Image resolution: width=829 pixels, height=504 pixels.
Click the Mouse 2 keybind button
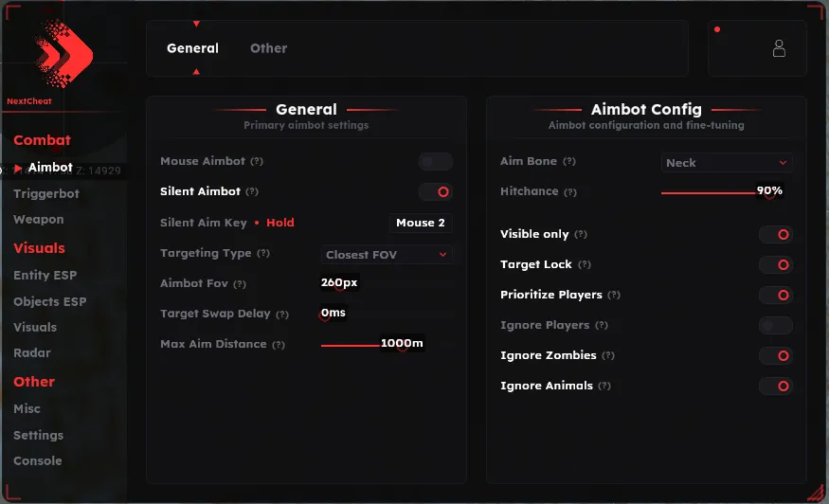tap(421, 223)
